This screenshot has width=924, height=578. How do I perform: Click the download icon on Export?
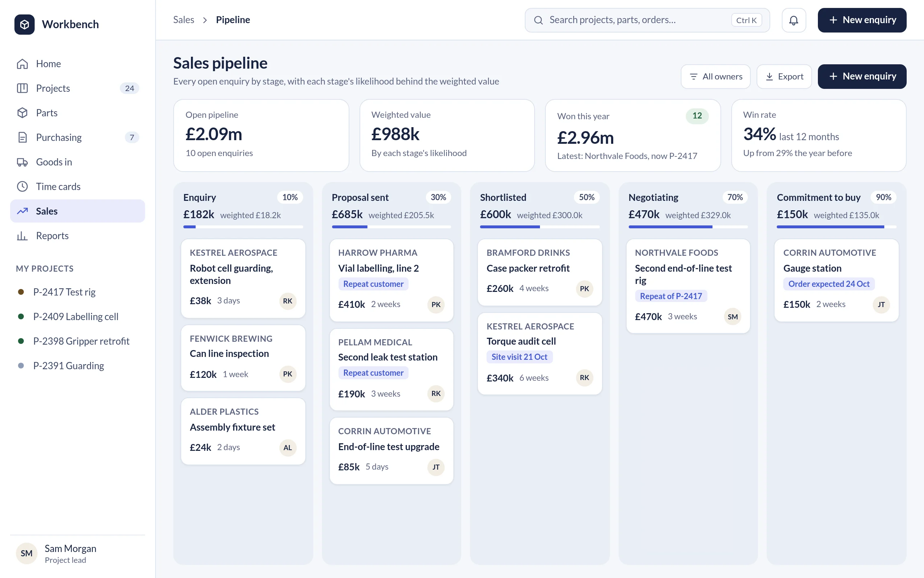[770, 77]
